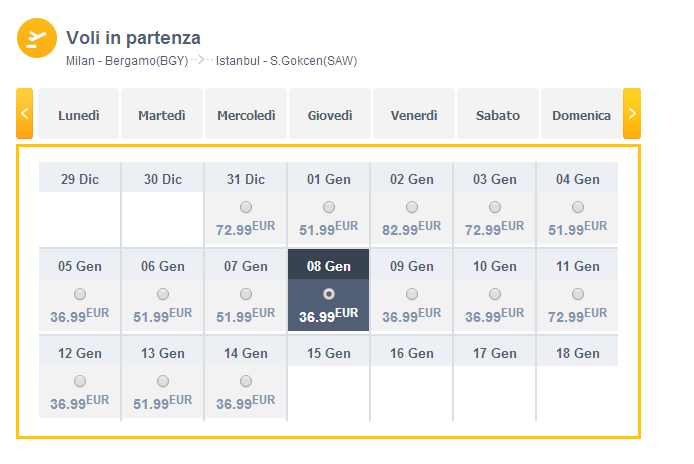This screenshot has height=464, width=694.
Task: Select the 14 Gen radio button
Action: (246, 381)
